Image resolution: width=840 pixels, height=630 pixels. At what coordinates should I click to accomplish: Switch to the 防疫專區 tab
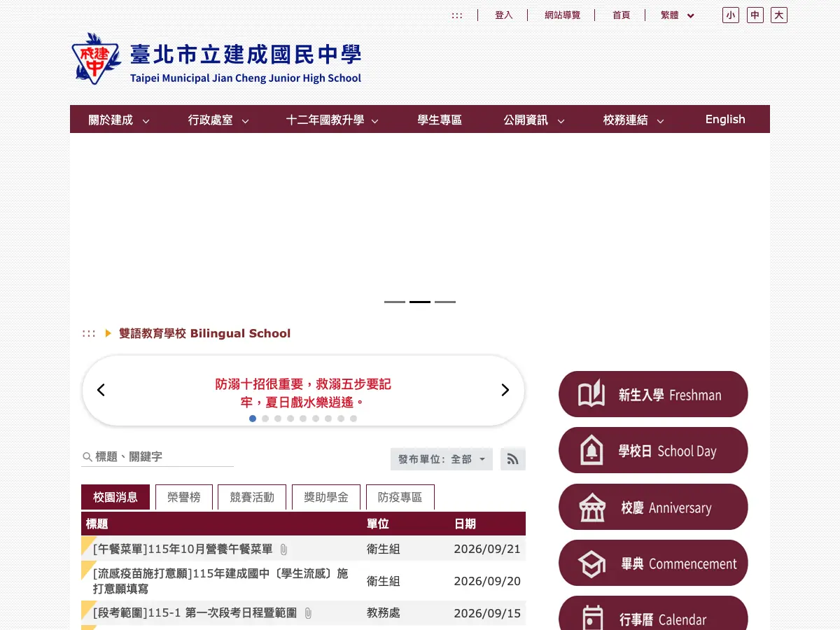click(x=400, y=497)
